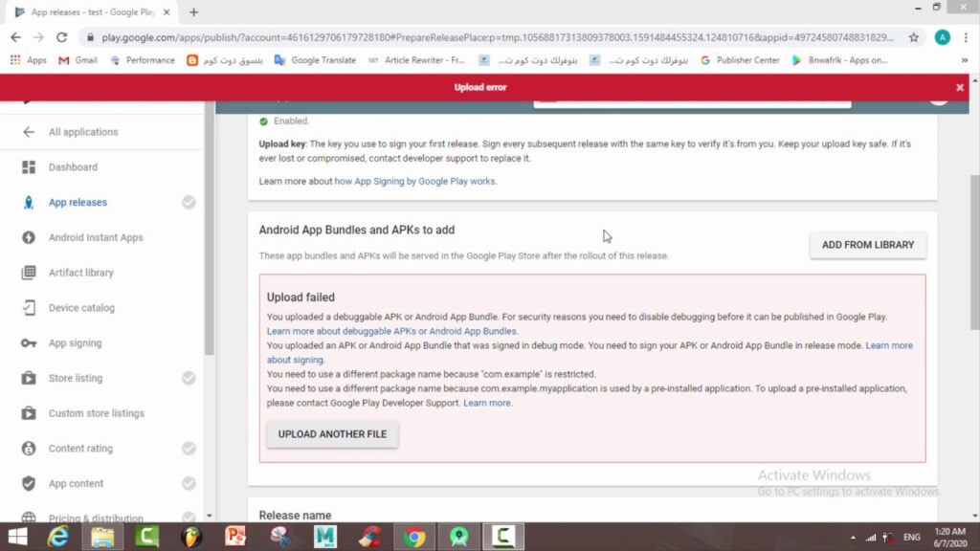Click the Artifact library table icon
The width and height of the screenshot is (980, 551).
[x=29, y=273]
